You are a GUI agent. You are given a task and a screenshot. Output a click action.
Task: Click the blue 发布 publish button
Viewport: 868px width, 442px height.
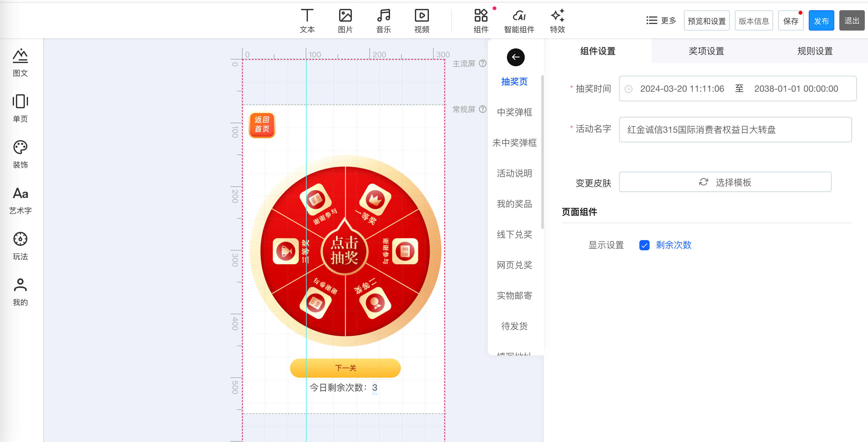click(821, 21)
